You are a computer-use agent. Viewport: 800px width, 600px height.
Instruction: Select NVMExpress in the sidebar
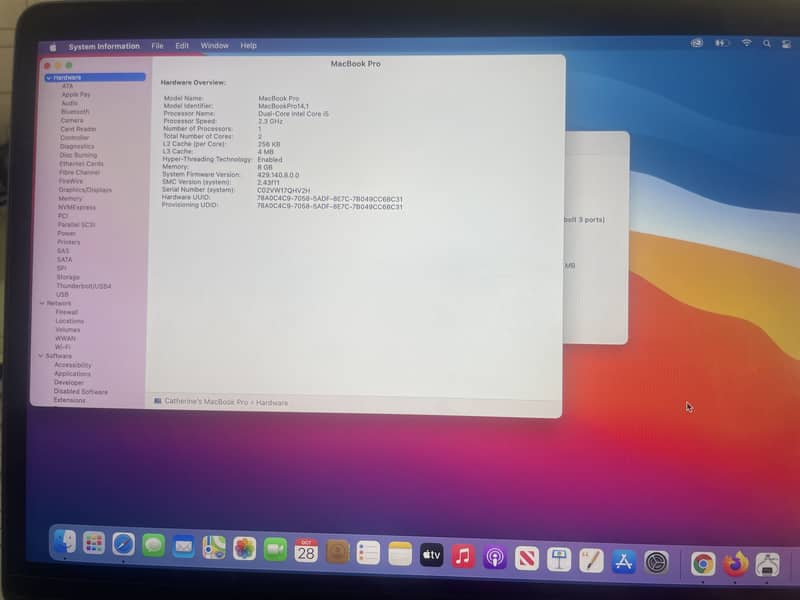(77, 207)
